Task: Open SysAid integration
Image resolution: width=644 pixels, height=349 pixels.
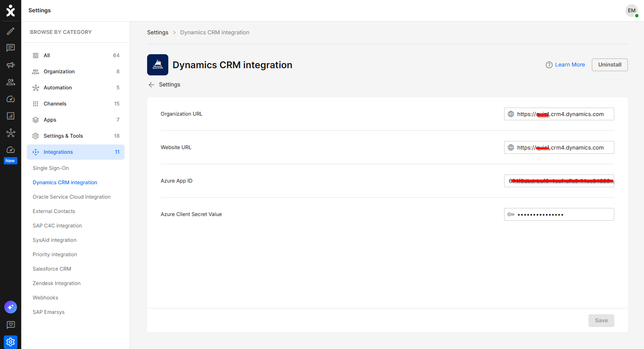Action: coord(55,240)
